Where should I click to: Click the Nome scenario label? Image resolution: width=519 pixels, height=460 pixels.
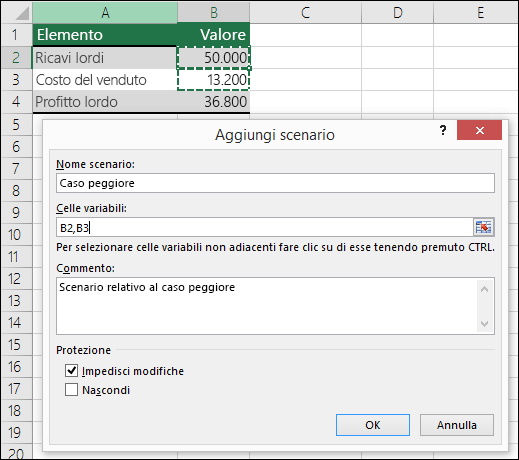click(95, 164)
